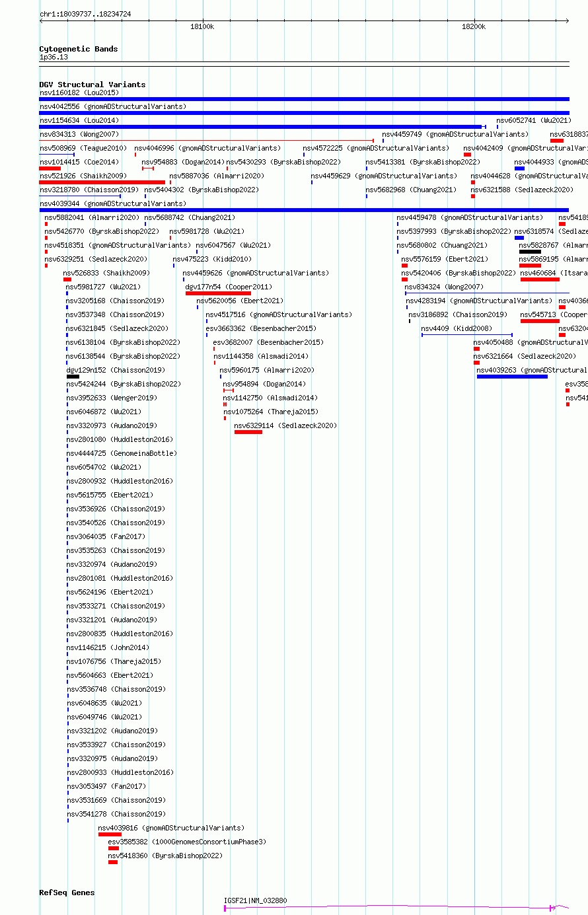This screenshot has width=588, height=915.
Task: Click the pink IGSF21 gene model line
Action: (x=396, y=908)
